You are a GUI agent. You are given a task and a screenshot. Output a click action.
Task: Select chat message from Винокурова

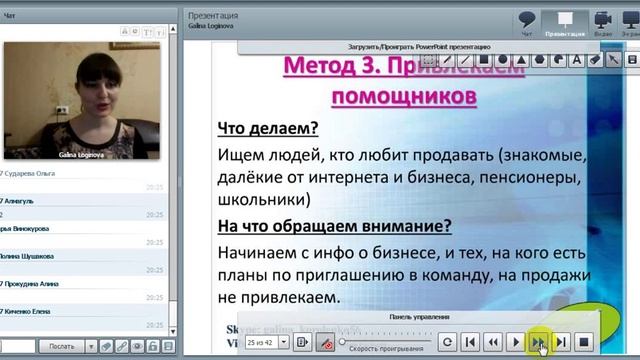tap(83, 235)
